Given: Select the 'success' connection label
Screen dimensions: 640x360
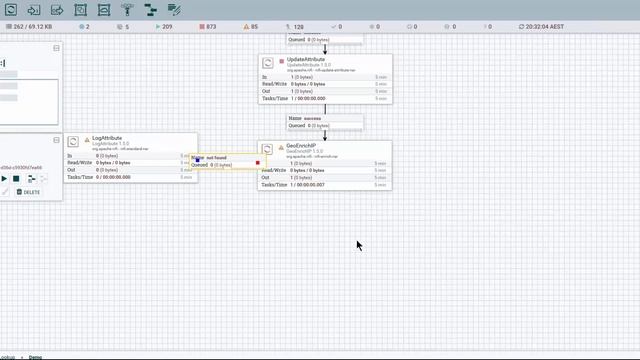Looking at the screenshot, I should click(313, 118).
